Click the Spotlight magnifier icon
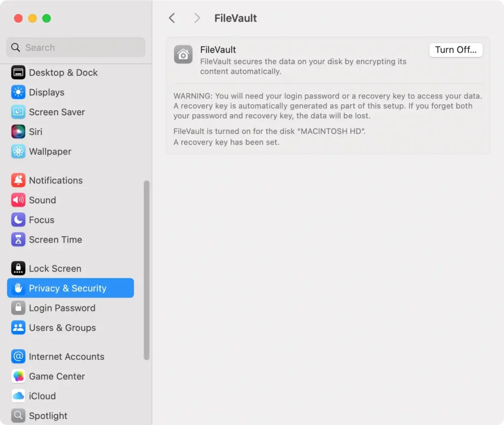 18,416
